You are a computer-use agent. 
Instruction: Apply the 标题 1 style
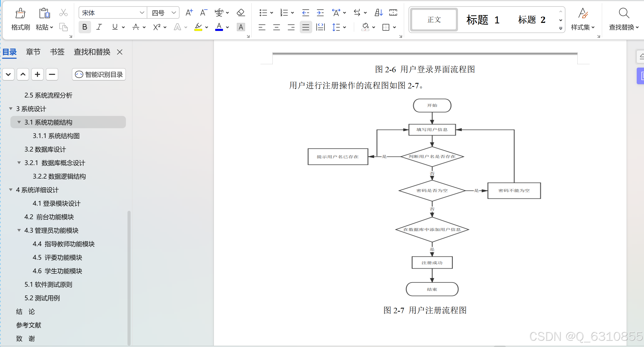pos(483,20)
